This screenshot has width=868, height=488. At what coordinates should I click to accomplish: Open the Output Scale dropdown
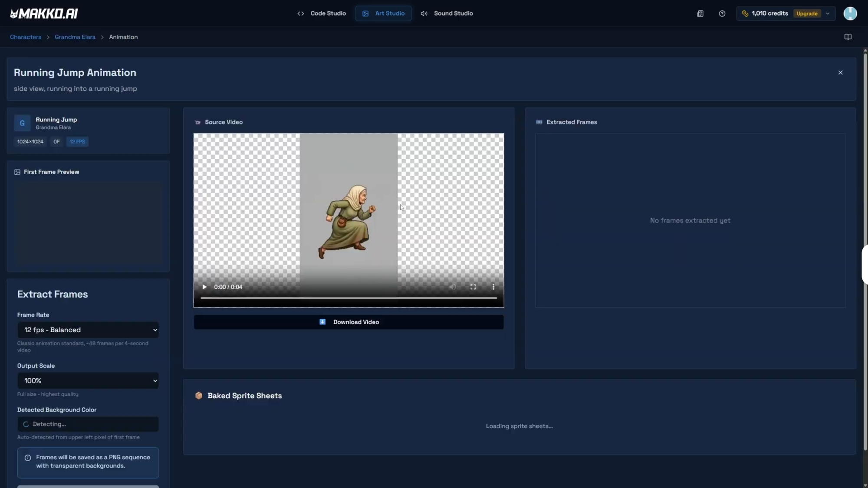[88, 380]
